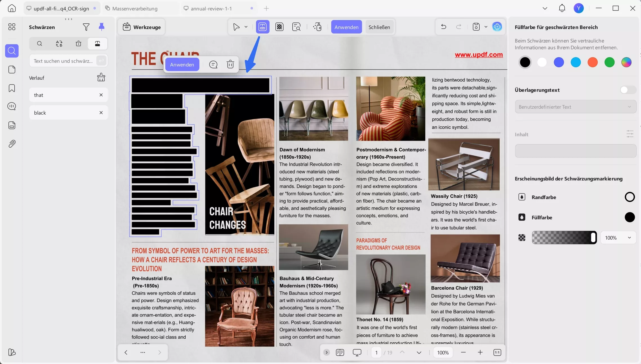Open the bookmarks sidebar panel icon
641x364 pixels.
point(12,88)
